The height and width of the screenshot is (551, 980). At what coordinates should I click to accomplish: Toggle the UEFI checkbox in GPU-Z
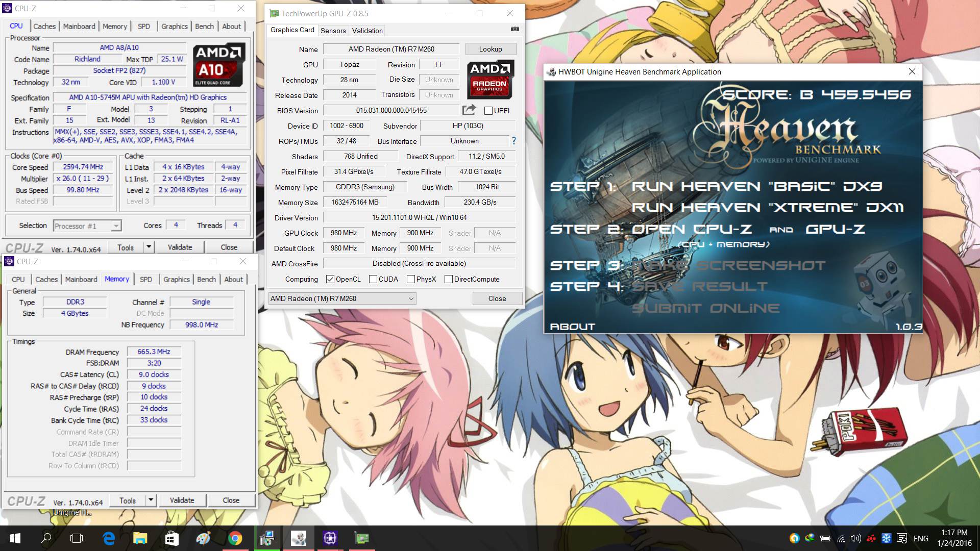click(x=488, y=111)
